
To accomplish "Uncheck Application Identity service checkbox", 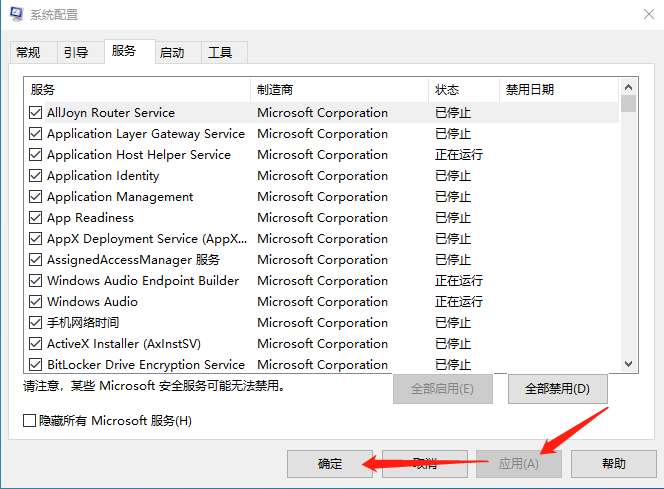I will pyautogui.click(x=36, y=176).
